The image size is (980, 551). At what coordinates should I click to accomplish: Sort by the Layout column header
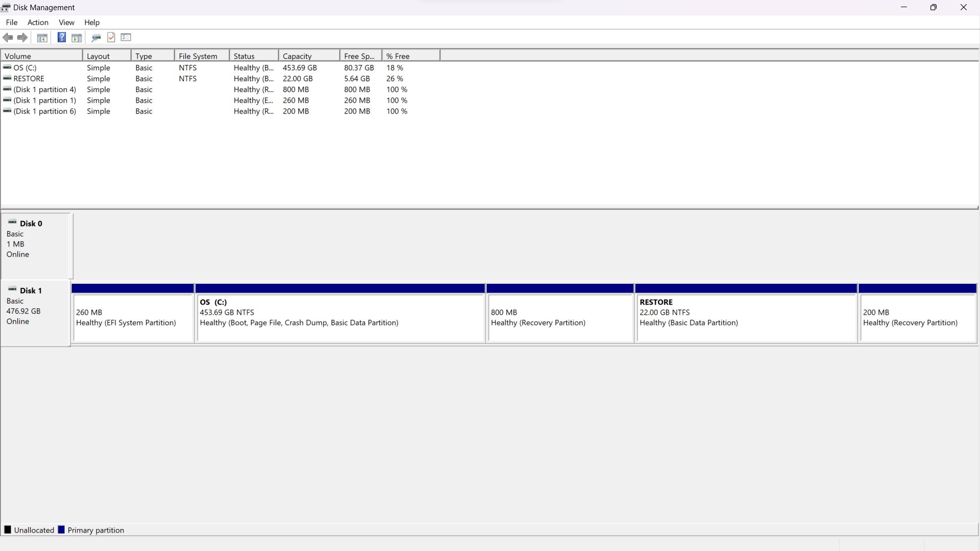(x=107, y=56)
